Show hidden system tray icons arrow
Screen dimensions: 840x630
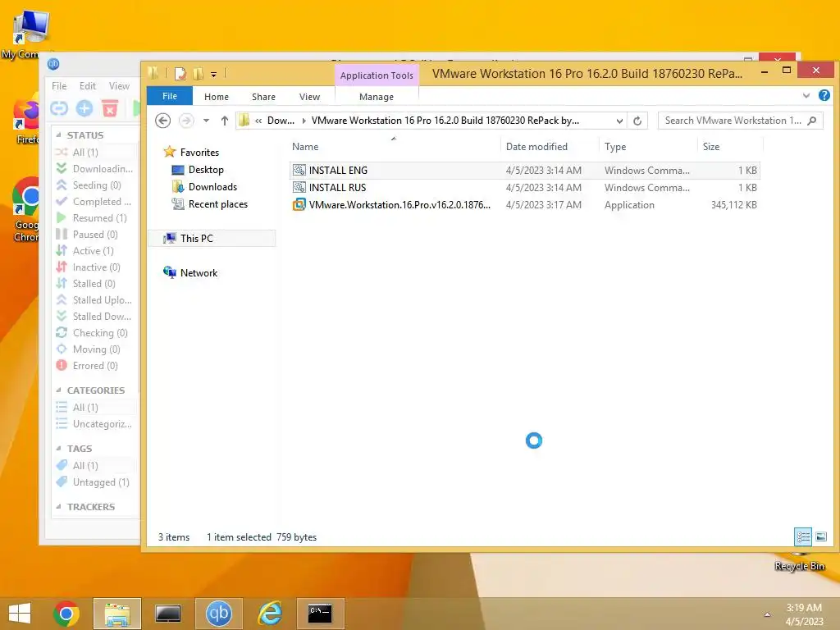point(767,614)
